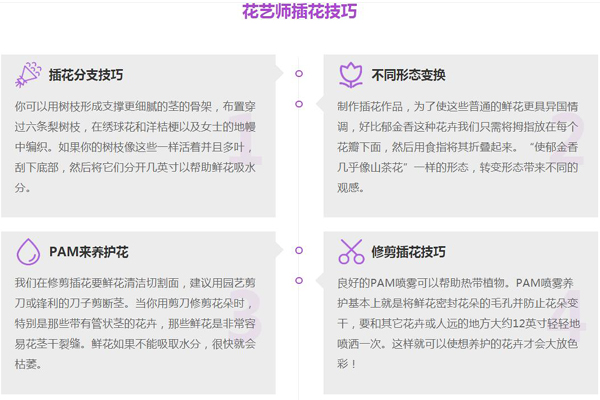Click the fourth timeline dot for 修剪插花技巧

[x=299, y=280]
